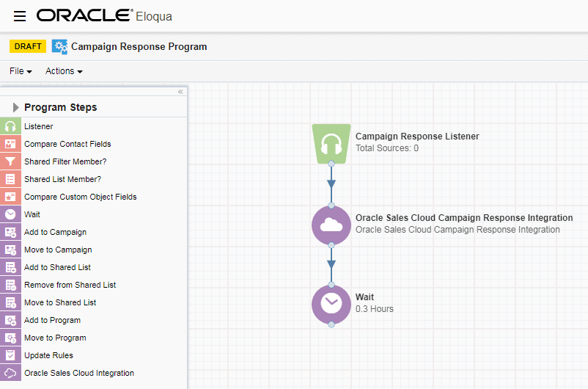This screenshot has height=389, width=588.
Task: Open the Actions menu
Action: [64, 71]
